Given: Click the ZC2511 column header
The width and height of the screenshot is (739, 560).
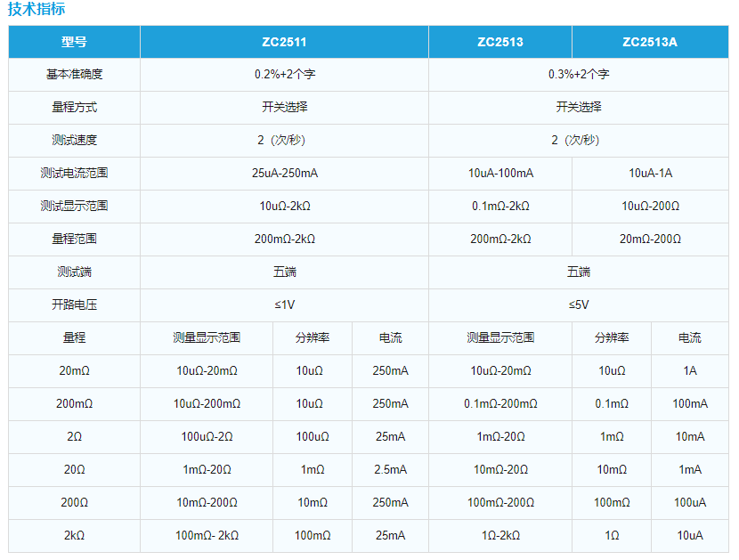Looking at the screenshot, I should coord(284,42).
